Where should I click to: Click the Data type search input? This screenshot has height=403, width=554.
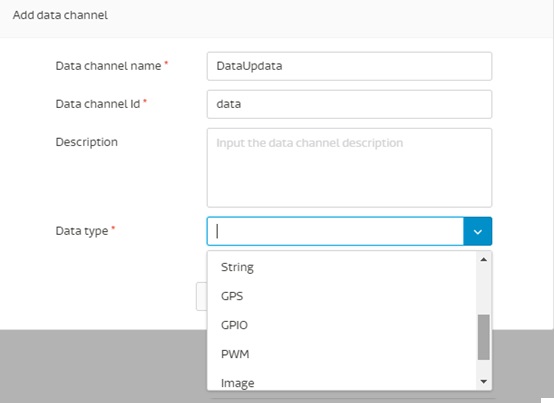pyautogui.click(x=335, y=231)
